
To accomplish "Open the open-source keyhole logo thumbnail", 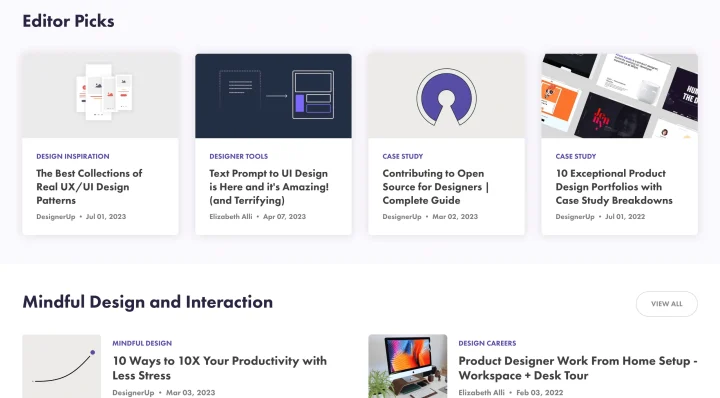I will coord(446,96).
